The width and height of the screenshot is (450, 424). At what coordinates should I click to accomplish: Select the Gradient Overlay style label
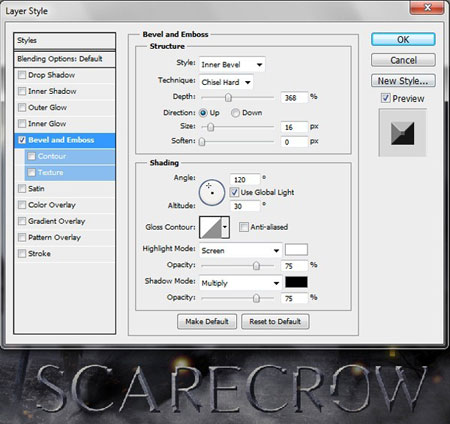click(57, 221)
